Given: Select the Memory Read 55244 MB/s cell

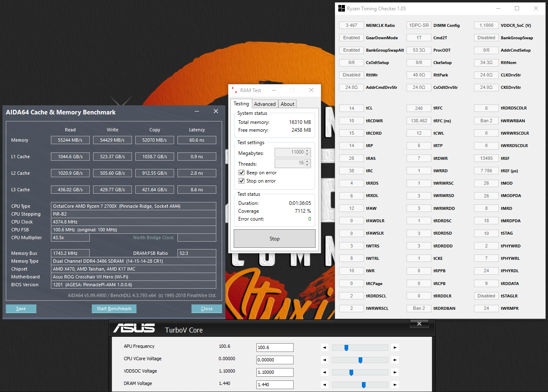Looking at the screenshot, I should (70, 140).
